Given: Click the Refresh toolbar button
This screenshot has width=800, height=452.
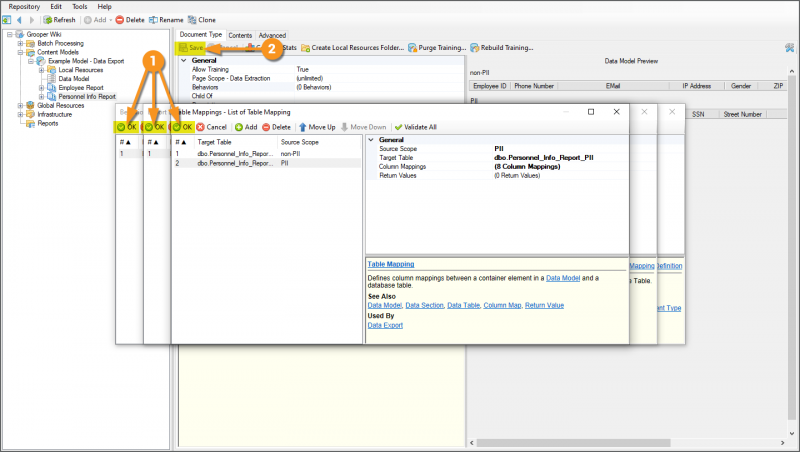Looking at the screenshot, I should point(60,20).
